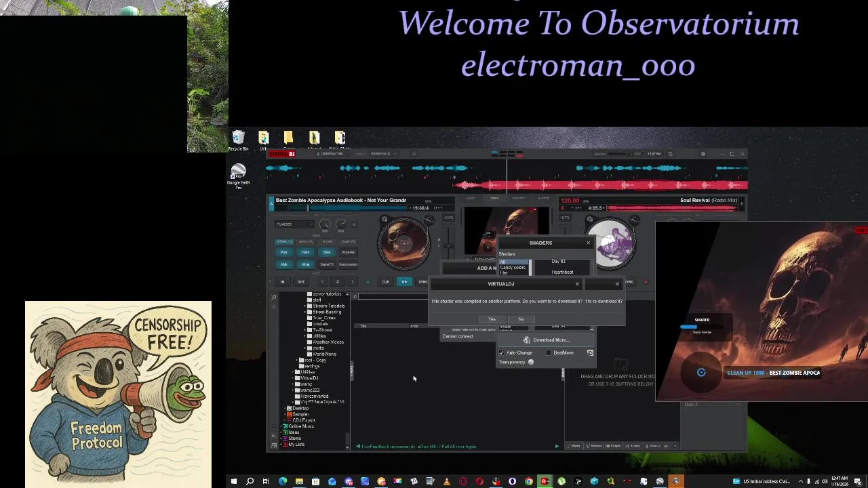Click the Artist column header
The image size is (868, 488).
[x=414, y=327]
